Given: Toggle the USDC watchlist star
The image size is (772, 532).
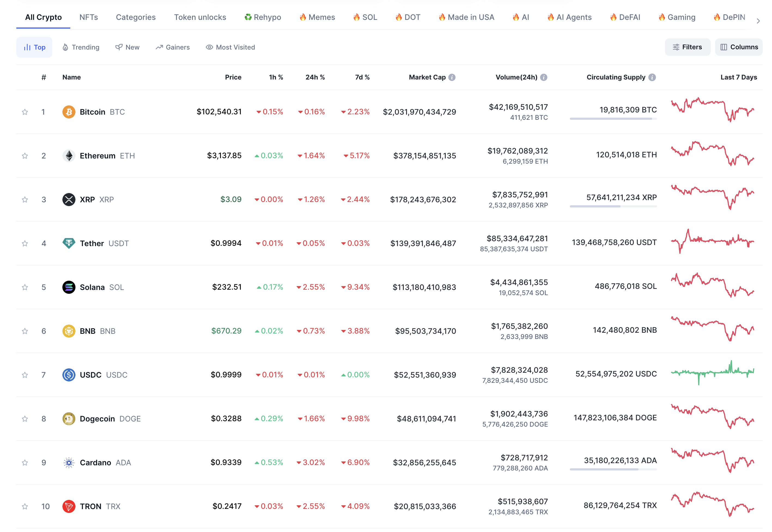Looking at the screenshot, I should (x=25, y=375).
